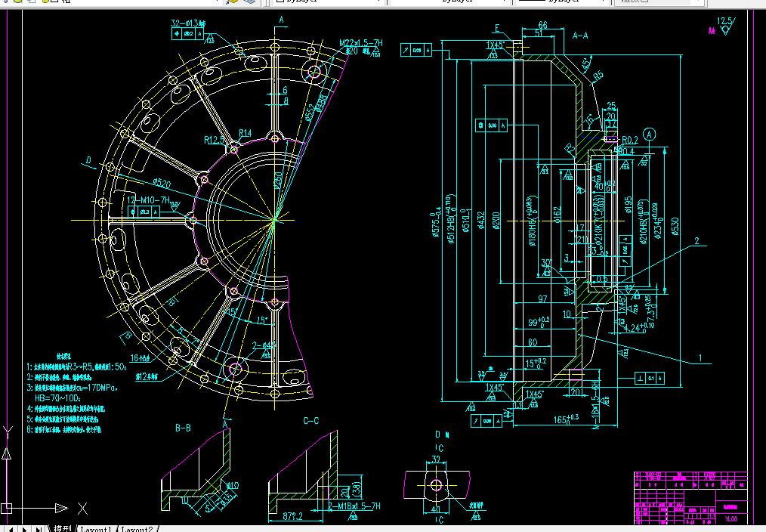This screenshot has height=532, width=766.
Task: Click the ø195 diameter dimension
Action: tap(629, 206)
